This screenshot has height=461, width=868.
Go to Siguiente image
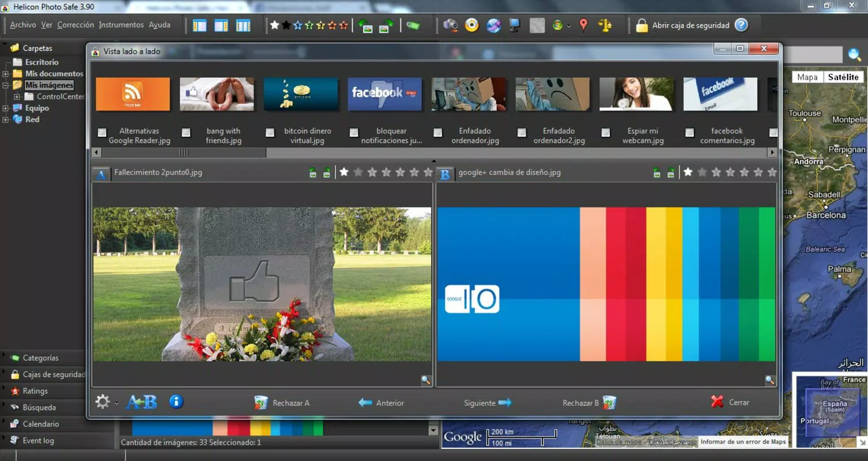488,403
